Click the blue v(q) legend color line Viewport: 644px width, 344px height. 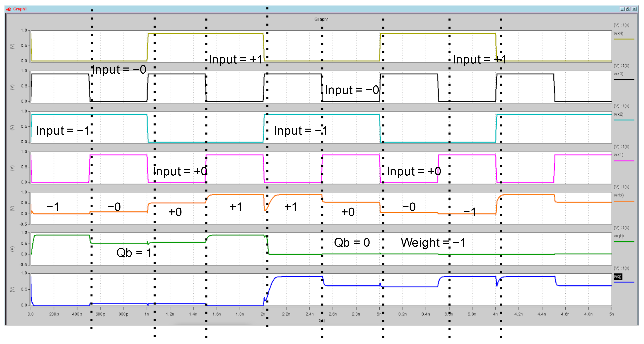click(624, 282)
